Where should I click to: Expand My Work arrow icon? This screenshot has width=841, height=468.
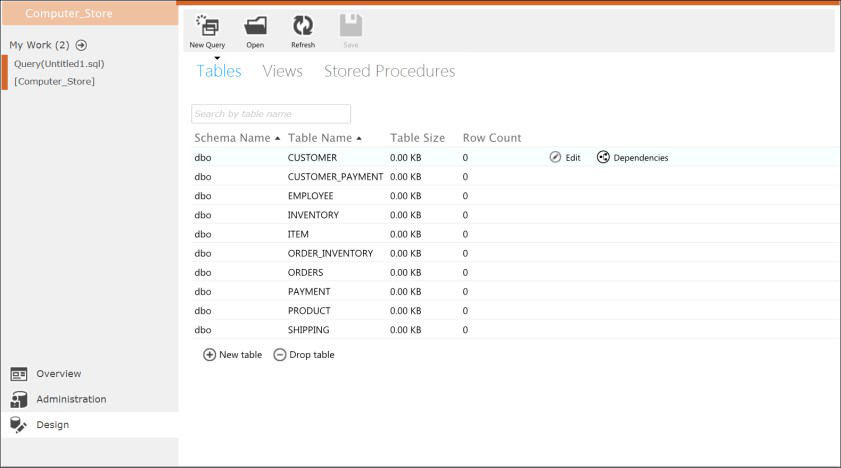[81, 45]
